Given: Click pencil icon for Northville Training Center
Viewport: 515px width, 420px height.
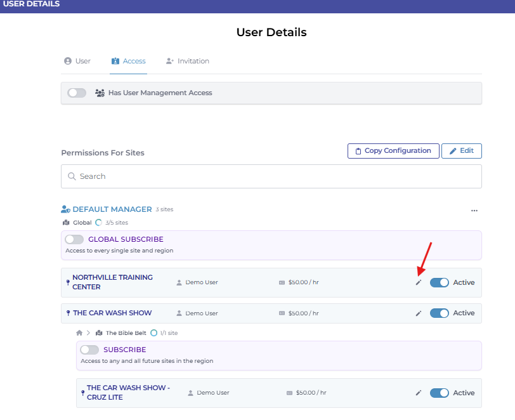Looking at the screenshot, I should pos(418,283).
